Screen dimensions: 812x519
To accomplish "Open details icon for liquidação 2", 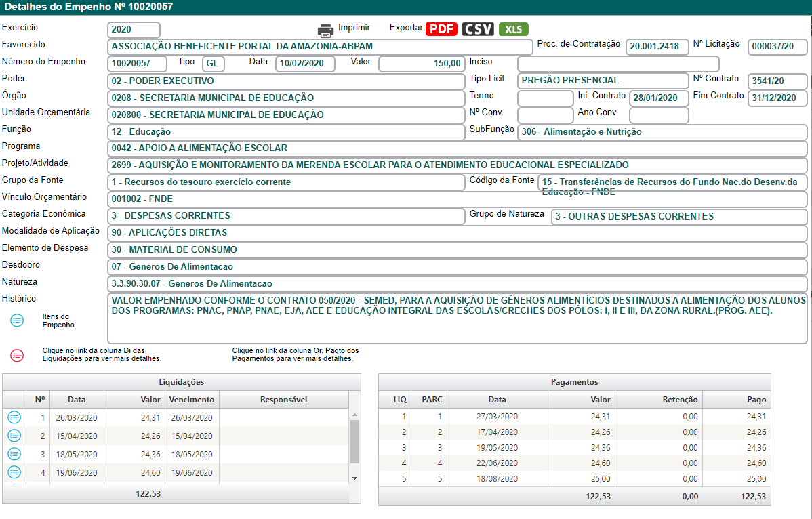I will [14, 436].
